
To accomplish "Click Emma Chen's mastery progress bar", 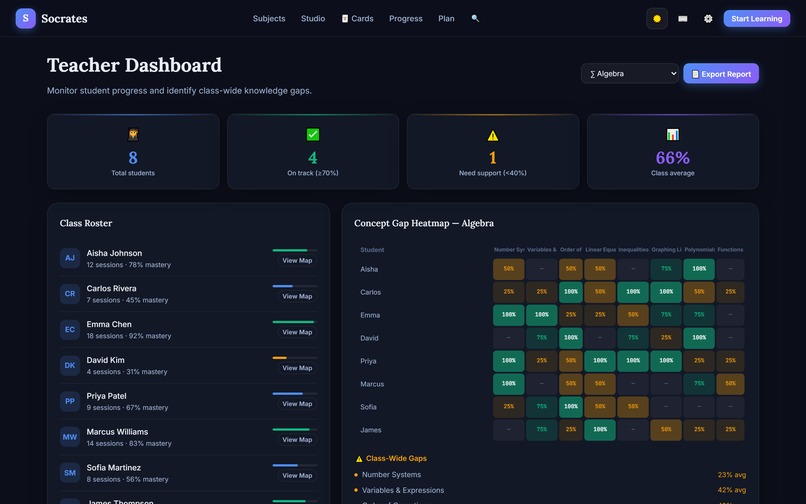I will click(295, 322).
